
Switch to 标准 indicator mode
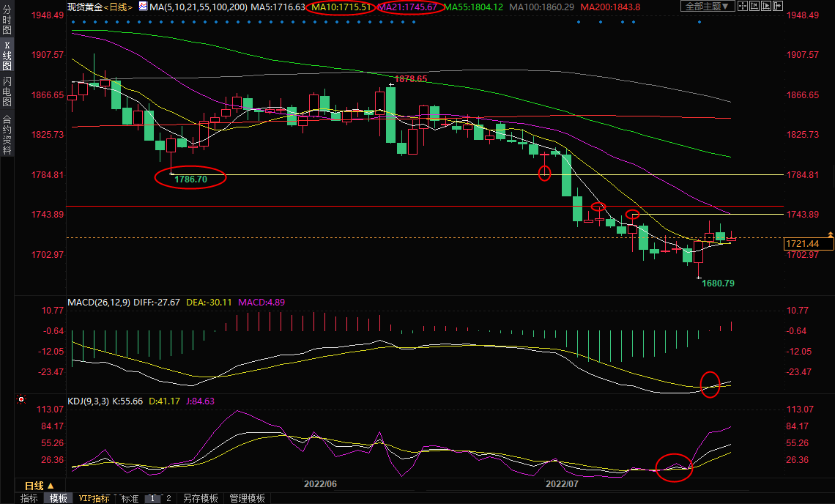[130, 498]
